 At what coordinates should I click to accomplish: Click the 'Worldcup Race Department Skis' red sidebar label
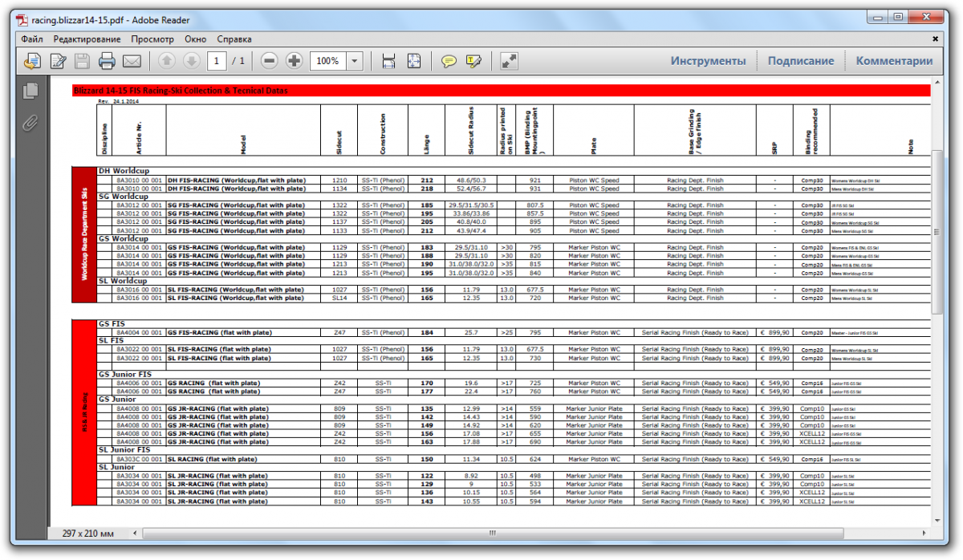(x=84, y=234)
